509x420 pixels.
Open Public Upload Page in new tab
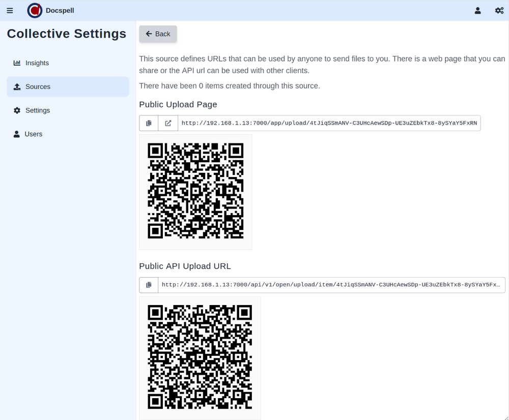click(x=168, y=123)
